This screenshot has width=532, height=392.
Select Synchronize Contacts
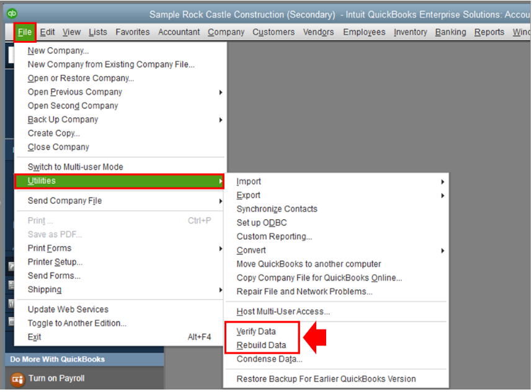point(336,209)
